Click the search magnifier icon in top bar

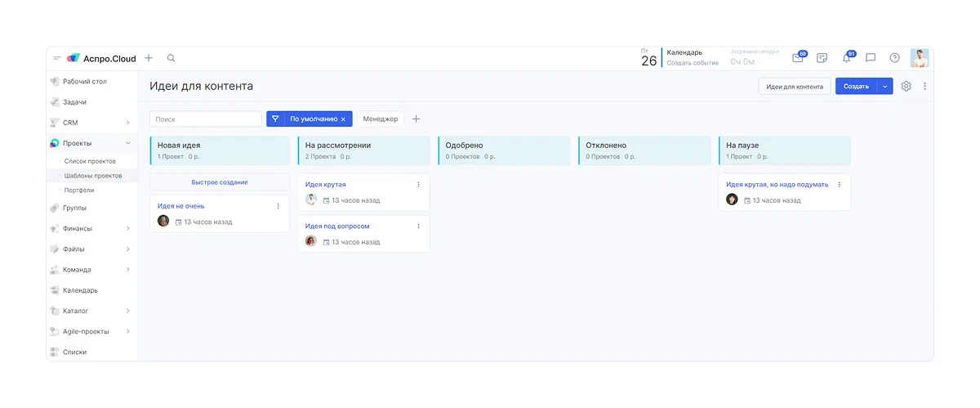tap(171, 58)
